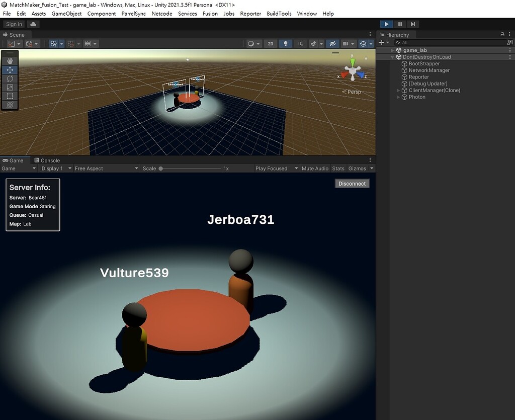
Task: Click the Disconnect button in Game view
Action: click(352, 183)
